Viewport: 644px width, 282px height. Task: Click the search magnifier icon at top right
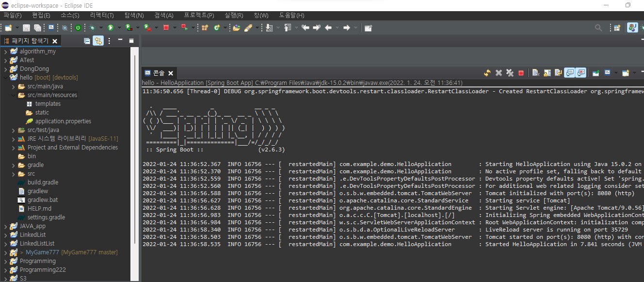point(599,28)
